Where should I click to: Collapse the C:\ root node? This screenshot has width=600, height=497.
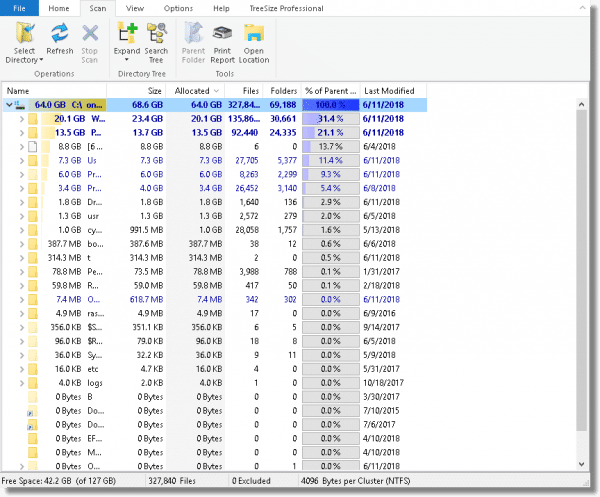tap(9, 105)
